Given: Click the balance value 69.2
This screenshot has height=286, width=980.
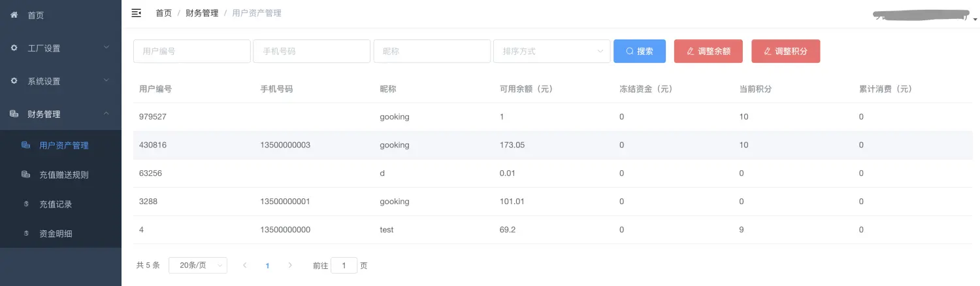Looking at the screenshot, I should click(508, 230).
